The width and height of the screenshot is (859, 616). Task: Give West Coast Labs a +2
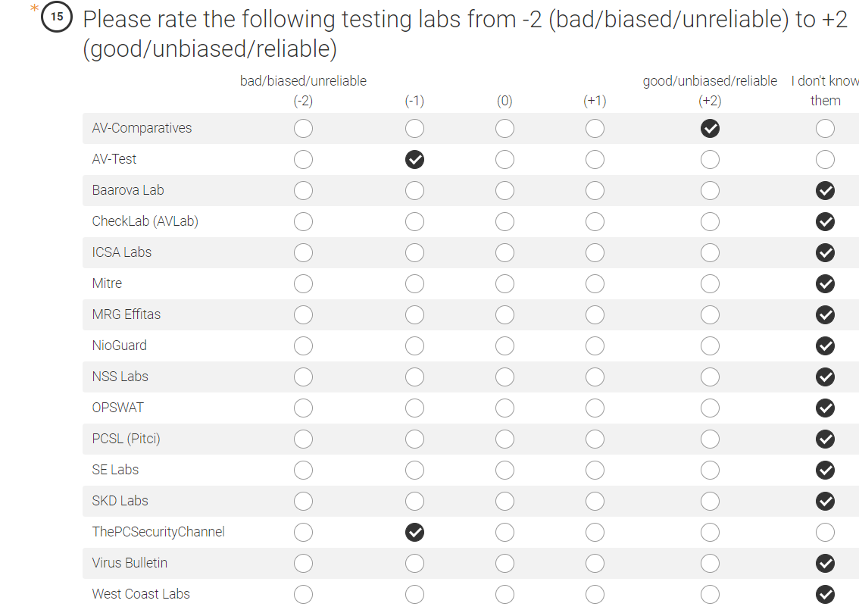point(710,595)
